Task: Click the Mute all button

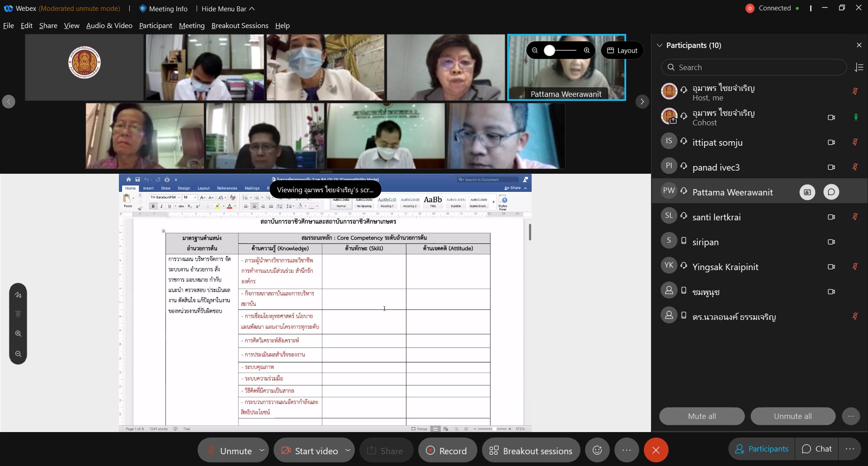Action: point(702,416)
